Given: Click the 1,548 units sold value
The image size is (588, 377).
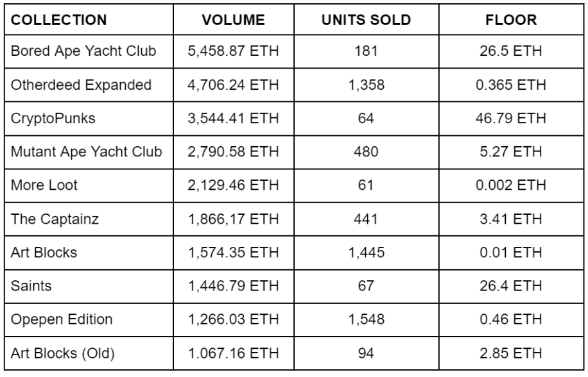Looking at the screenshot, I should pyautogui.click(x=366, y=319).
